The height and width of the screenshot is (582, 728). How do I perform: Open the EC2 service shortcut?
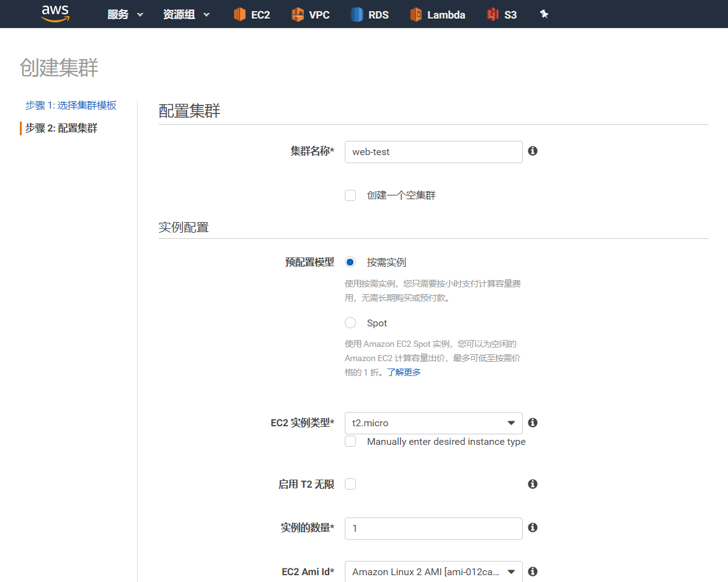[252, 14]
